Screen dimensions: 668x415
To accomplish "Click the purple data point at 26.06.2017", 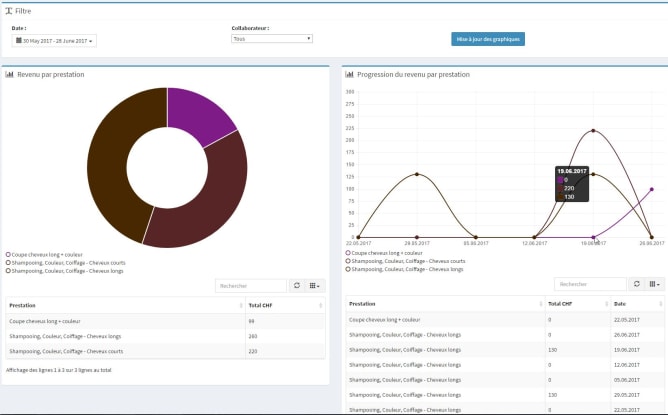I will pyautogui.click(x=651, y=189).
